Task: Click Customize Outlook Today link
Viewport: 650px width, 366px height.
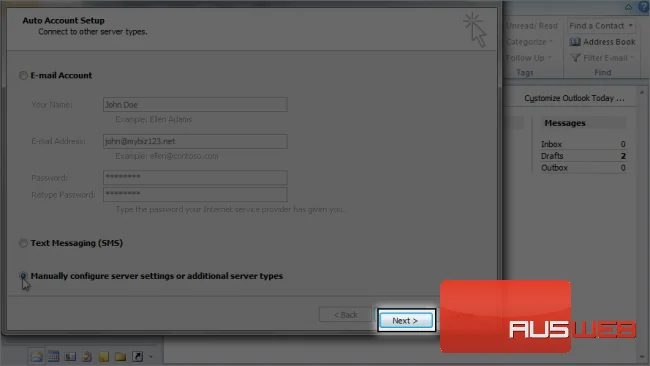Action: coord(574,98)
